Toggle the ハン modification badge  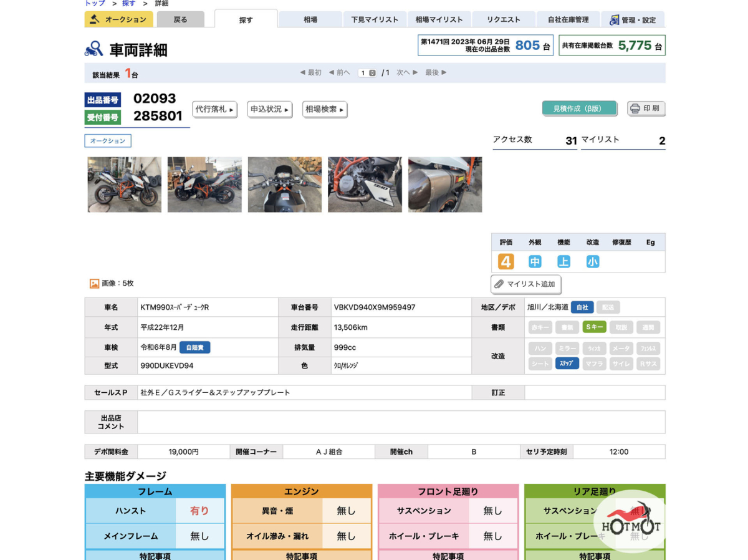coord(540,349)
